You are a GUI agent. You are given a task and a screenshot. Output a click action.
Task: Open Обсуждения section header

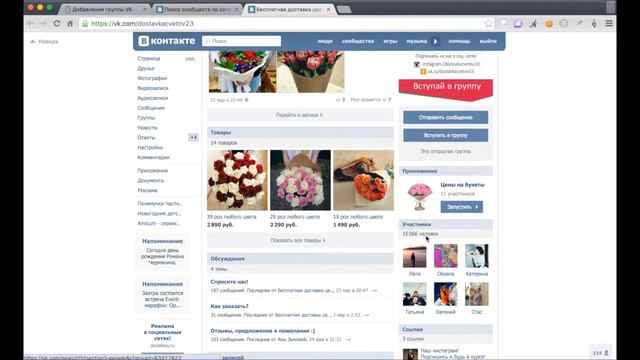pos(300,259)
